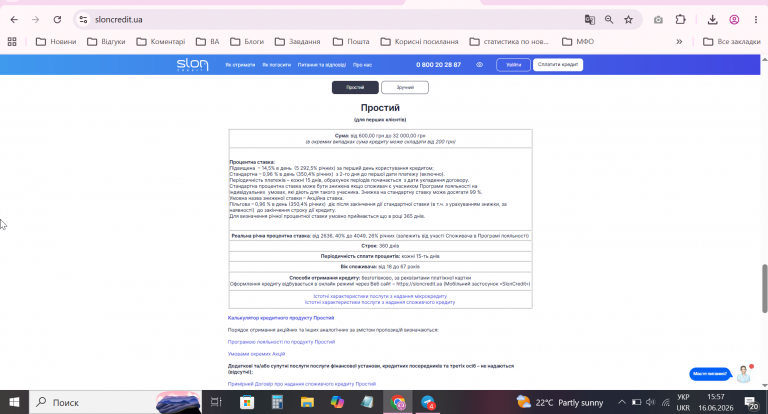Open the apps grid in bookmarks bar
The height and width of the screenshot is (414, 768).
pos(12,42)
